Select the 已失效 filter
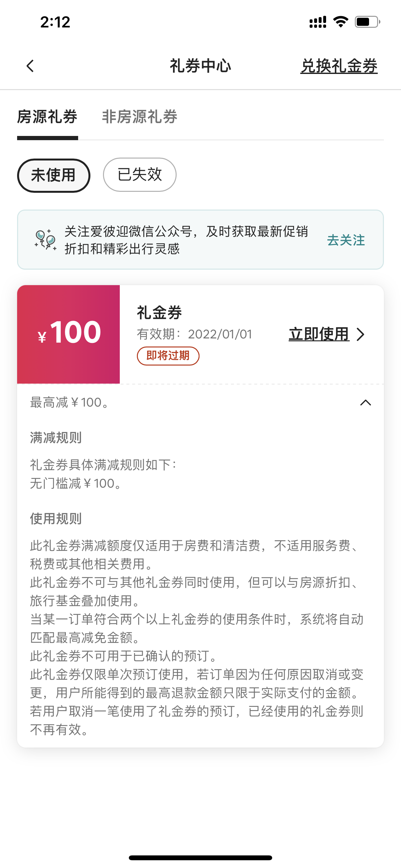Viewport: 401px width, 868px height. pos(139,175)
